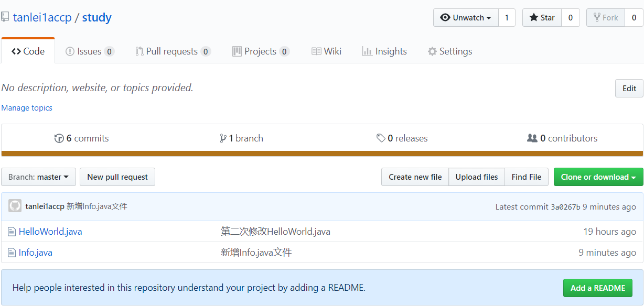Click the file icon beside Info.java
The image size is (644, 306).
coord(12,253)
